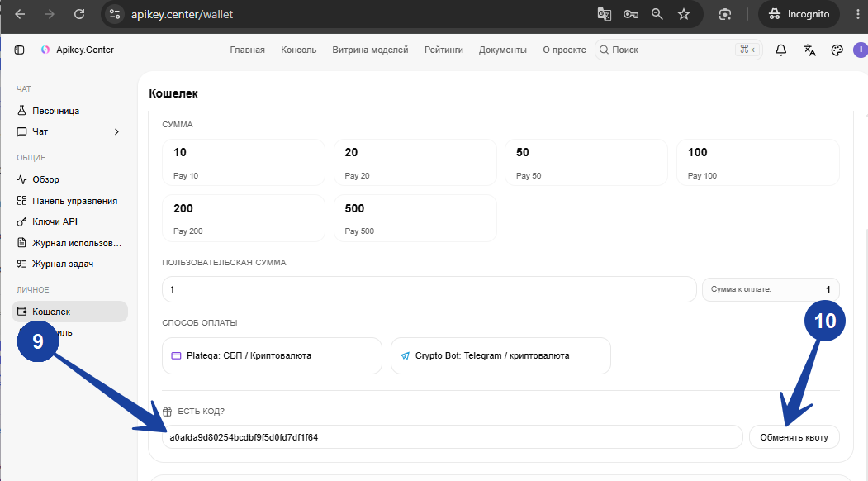Open the Витрина моделей menu item

[x=370, y=50]
